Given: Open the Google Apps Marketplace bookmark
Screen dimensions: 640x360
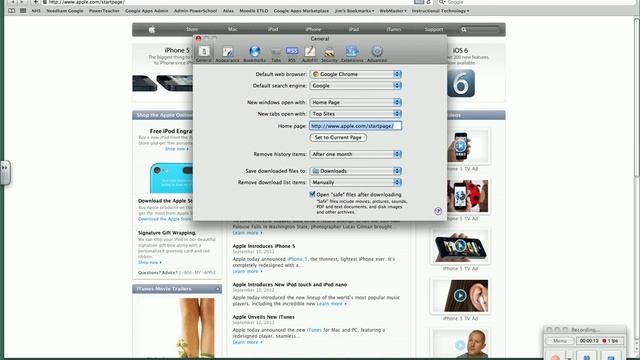Looking at the screenshot, I should [301, 11].
